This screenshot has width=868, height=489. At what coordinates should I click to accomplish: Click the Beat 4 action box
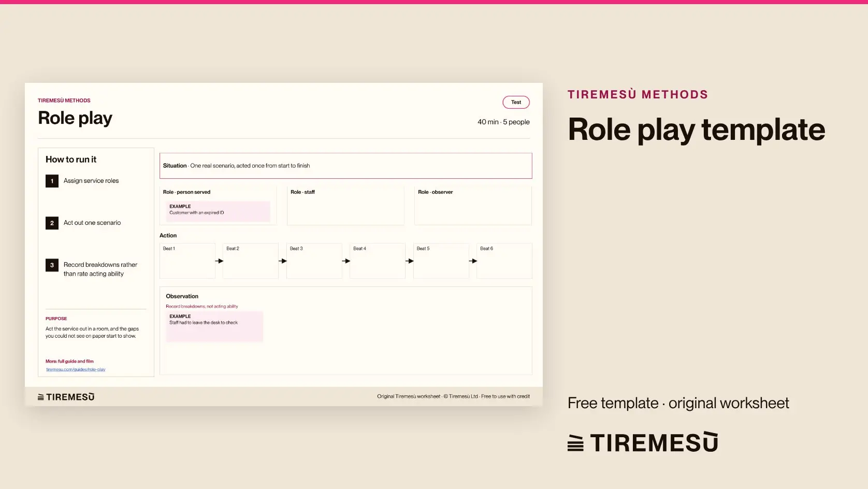378,261
